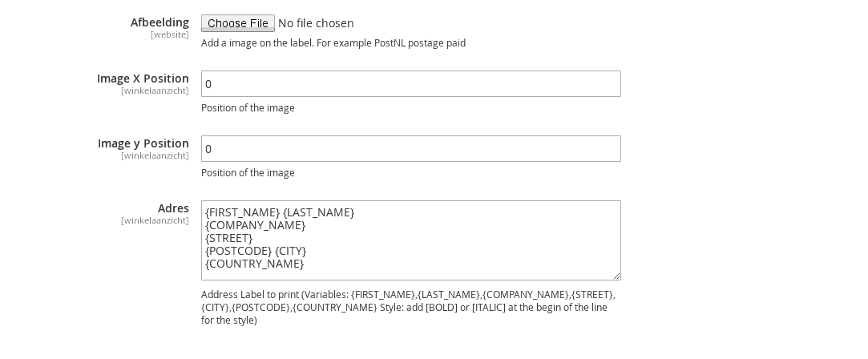
Task: Place cursor on {COMPANY_NAME} line in Adres
Action: tap(255, 225)
